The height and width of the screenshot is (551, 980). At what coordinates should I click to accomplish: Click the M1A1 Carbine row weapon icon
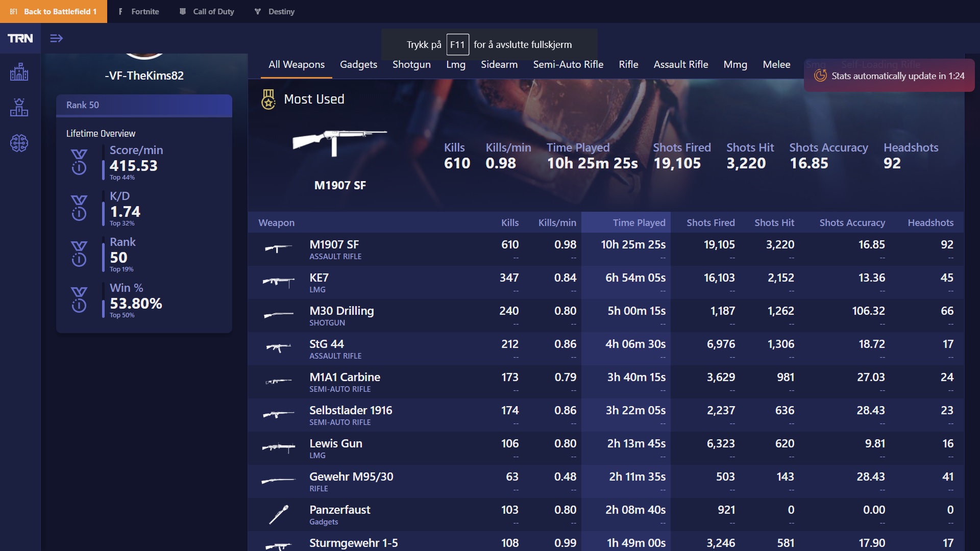pyautogui.click(x=278, y=381)
